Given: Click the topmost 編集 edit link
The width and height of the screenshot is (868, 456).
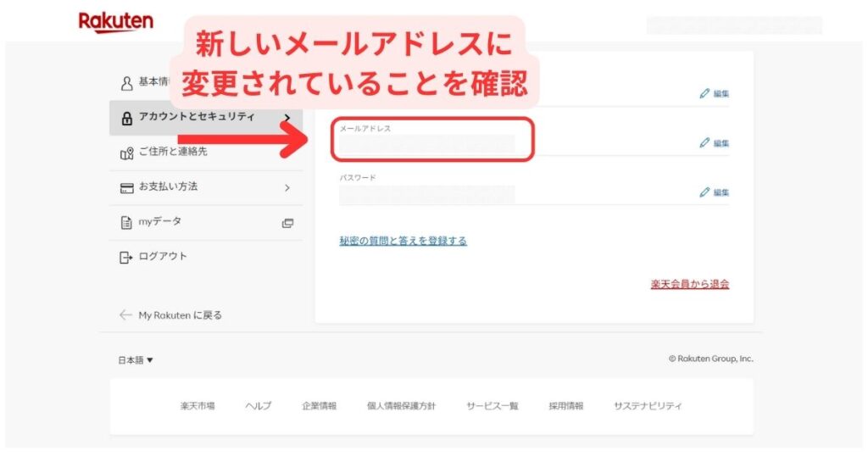Looking at the screenshot, I should pyautogui.click(x=721, y=94).
